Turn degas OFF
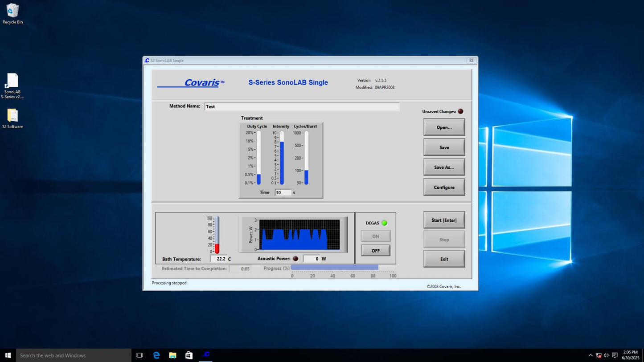This screenshot has height=362, width=644. pyautogui.click(x=376, y=251)
